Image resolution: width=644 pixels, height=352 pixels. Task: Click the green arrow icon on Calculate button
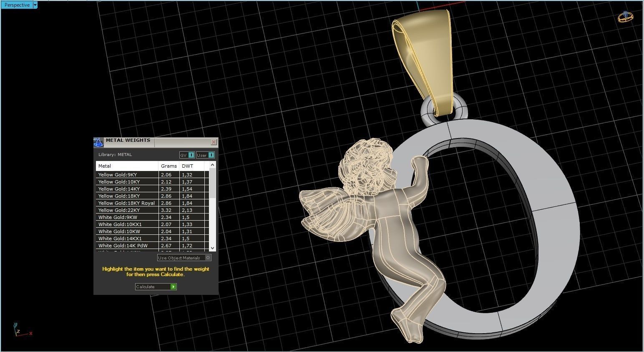(x=173, y=287)
